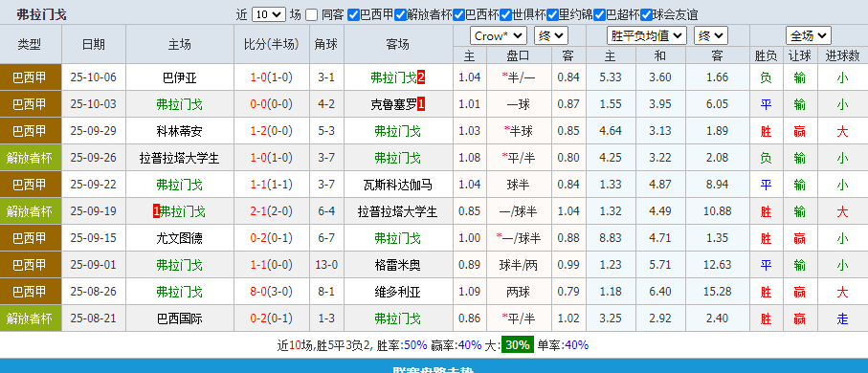
Task: Click the 日期 column header
Action: point(94,44)
